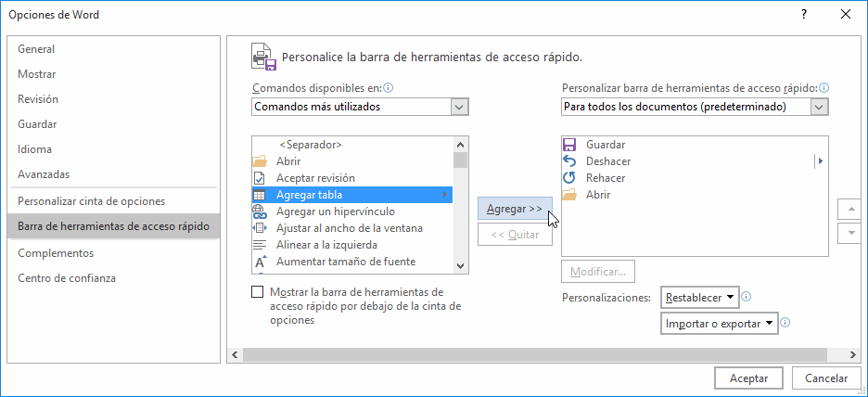The width and height of the screenshot is (868, 397).
Task: Click the help question mark in title bar
Action: [x=804, y=15]
